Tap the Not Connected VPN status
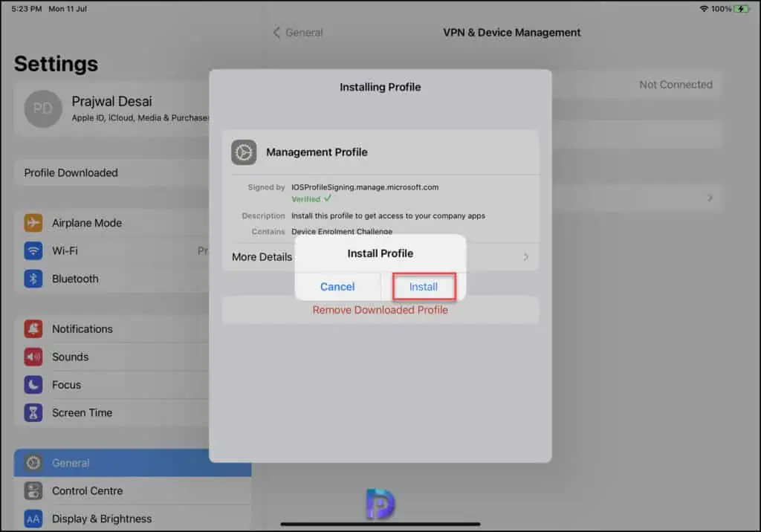 [676, 85]
